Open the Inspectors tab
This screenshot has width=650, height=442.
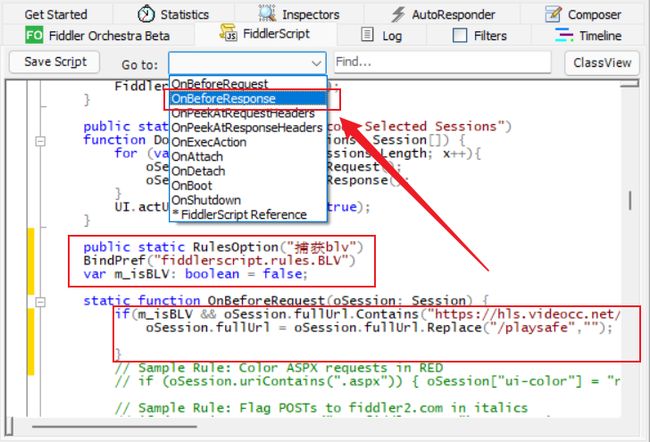pos(299,15)
